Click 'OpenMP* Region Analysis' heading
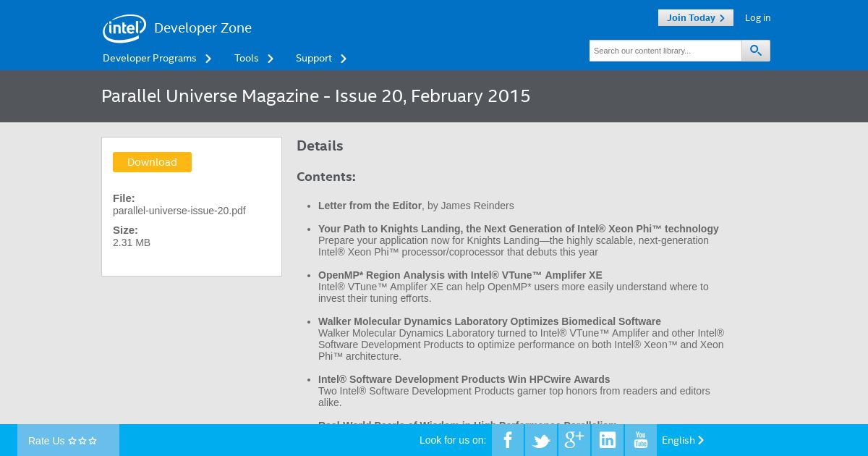Image resolution: width=868 pixels, height=456 pixels. pos(460,275)
